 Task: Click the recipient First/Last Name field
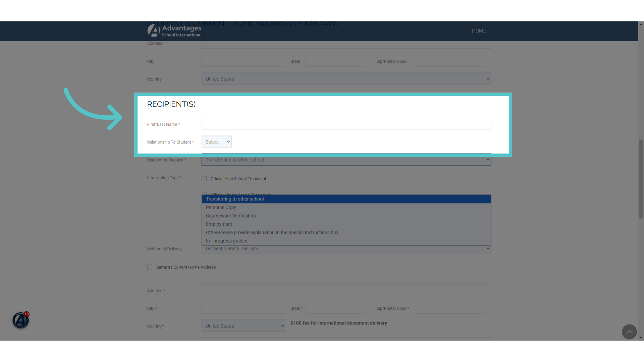click(346, 124)
